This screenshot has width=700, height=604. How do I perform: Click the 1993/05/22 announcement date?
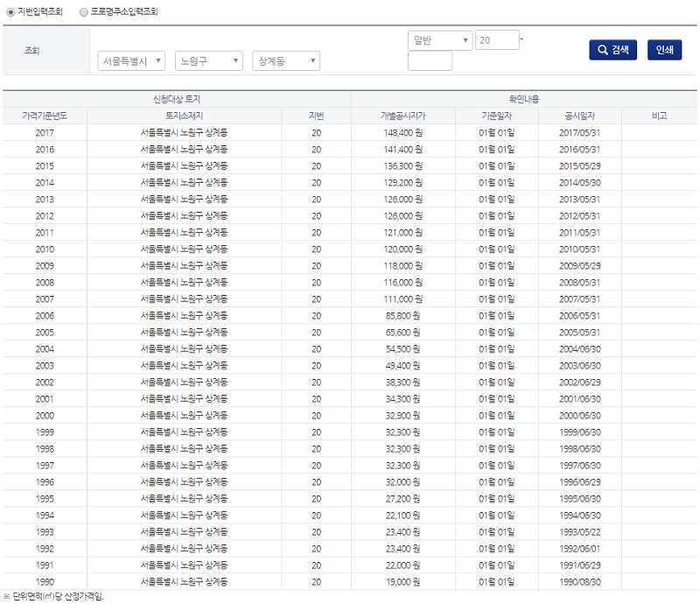coord(579,532)
